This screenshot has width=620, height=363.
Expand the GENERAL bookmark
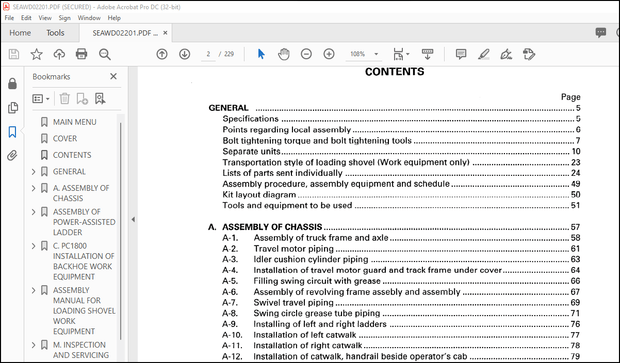(x=34, y=172)
